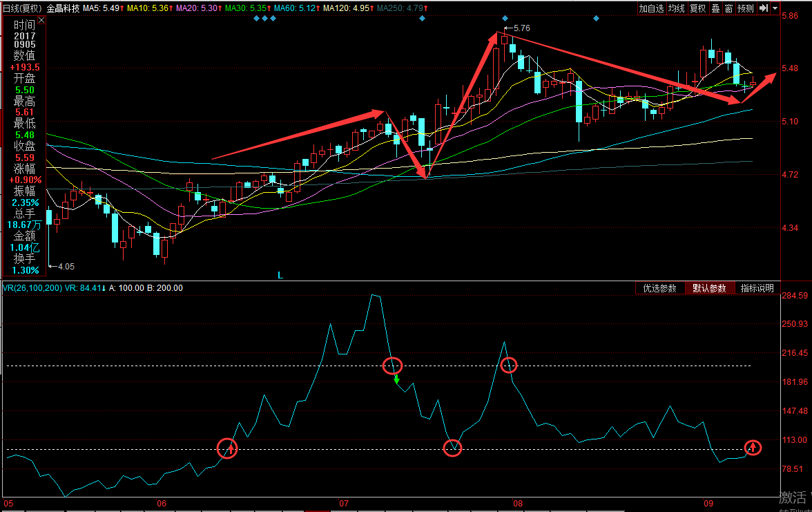Click the jump-to-latest arrow icon

click(x=764, y=8)
